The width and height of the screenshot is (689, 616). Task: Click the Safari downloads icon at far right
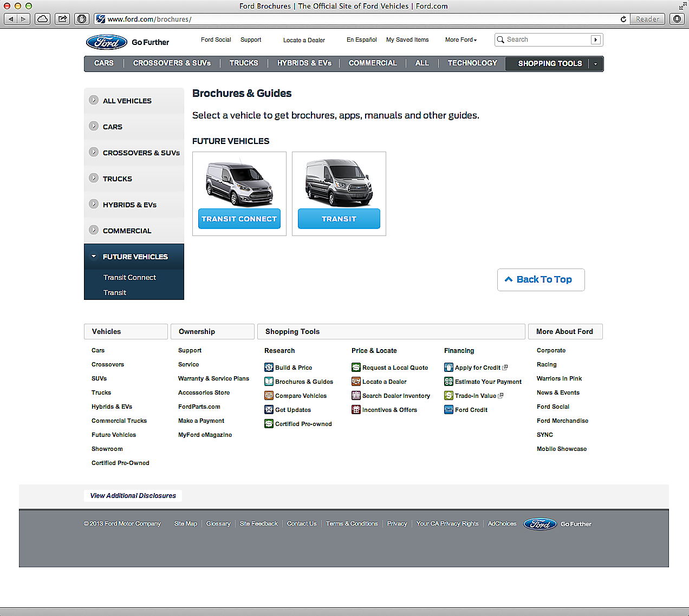(x=677, y=19)
